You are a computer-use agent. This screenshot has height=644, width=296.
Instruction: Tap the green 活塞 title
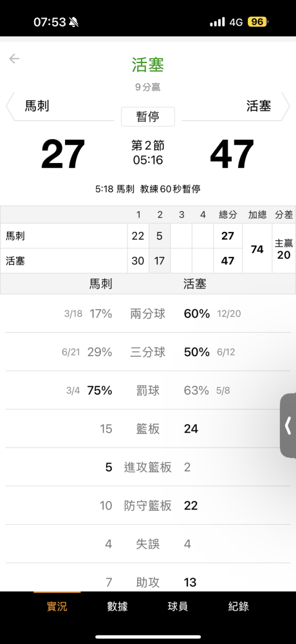[148, 65]
